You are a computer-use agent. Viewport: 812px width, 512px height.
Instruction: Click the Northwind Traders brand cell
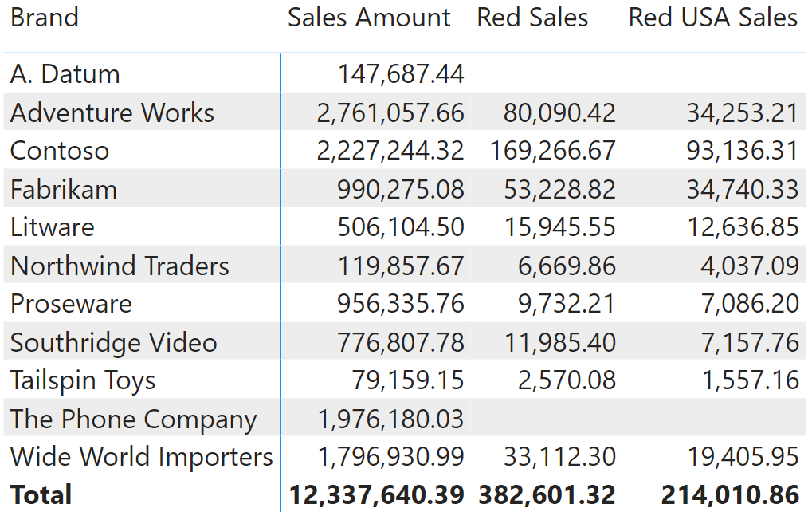[120, 266]
